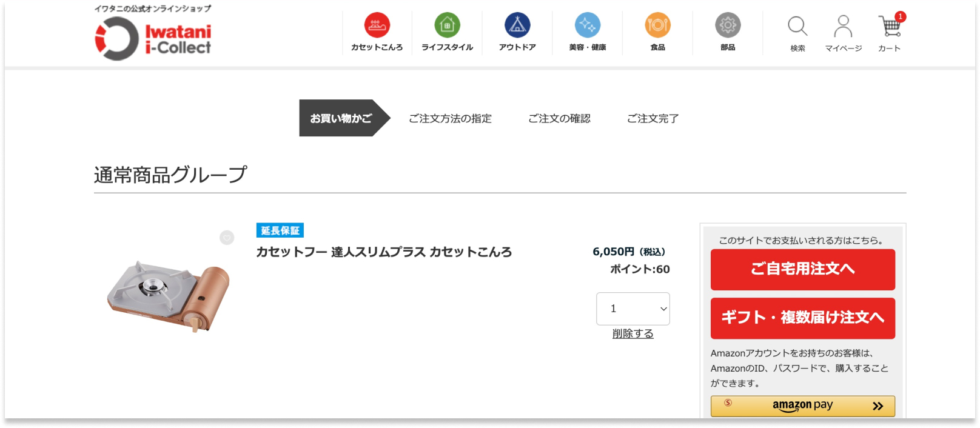
Task: Open マイページ user icon
Action: [x=843, y=26]
